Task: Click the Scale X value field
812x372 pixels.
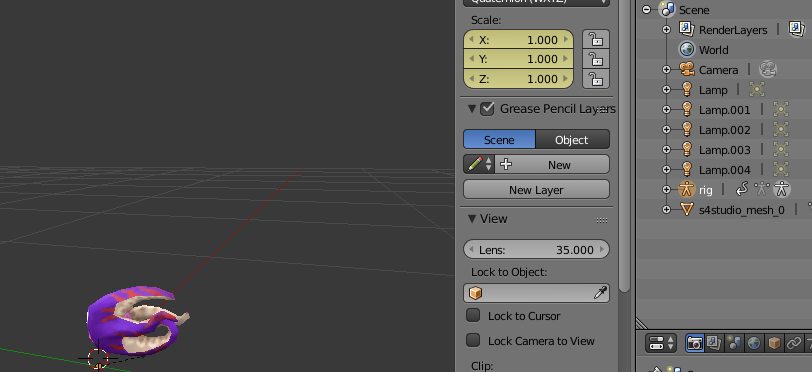Action: pyautogui.click(x=518, y=39)
